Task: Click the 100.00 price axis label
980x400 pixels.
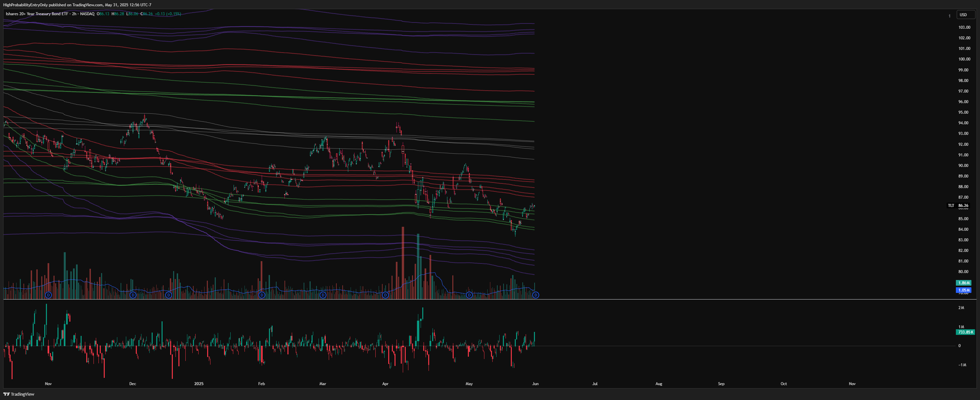Action: click(964, 59)
